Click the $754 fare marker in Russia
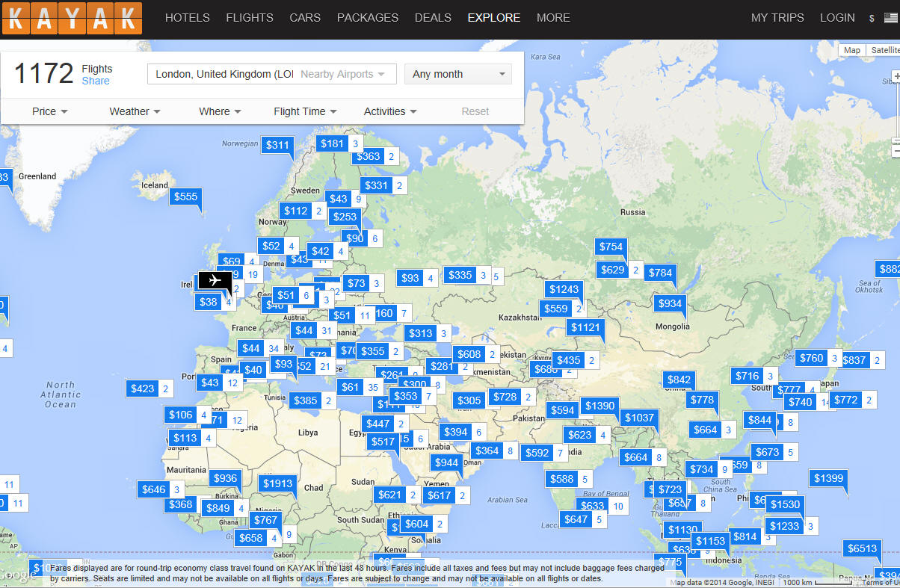 point(611,247)
